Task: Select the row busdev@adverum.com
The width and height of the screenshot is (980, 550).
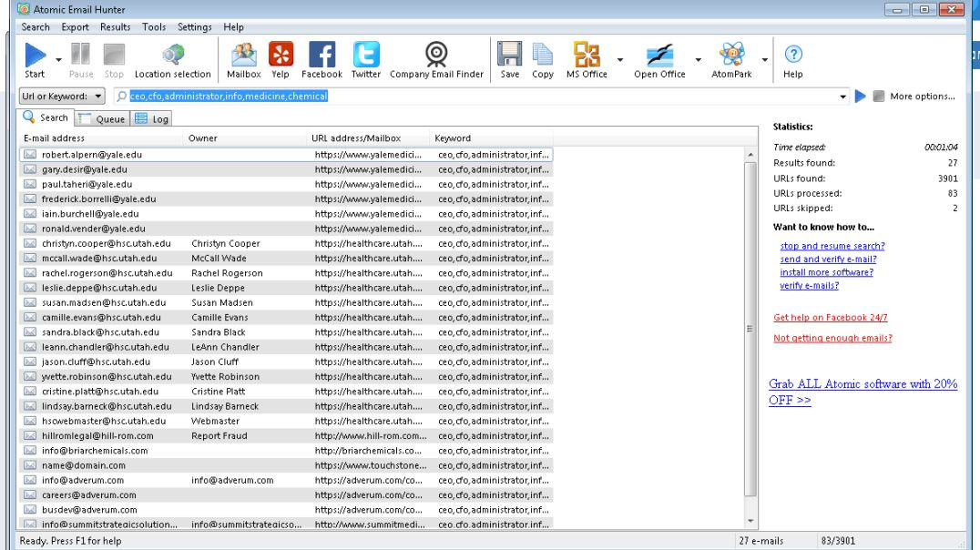Action: [x=286, y=510]
